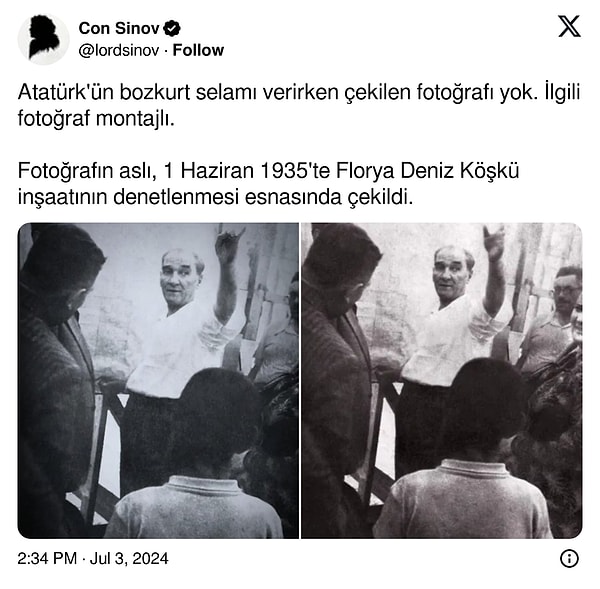
Task: Click the verified badge beside Con Sinov
Action: (x=172, y=29)
